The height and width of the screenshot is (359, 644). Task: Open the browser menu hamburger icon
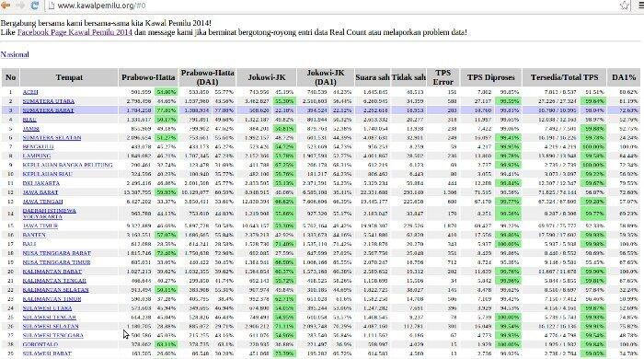pyautogui.click(x=640, y=6)
